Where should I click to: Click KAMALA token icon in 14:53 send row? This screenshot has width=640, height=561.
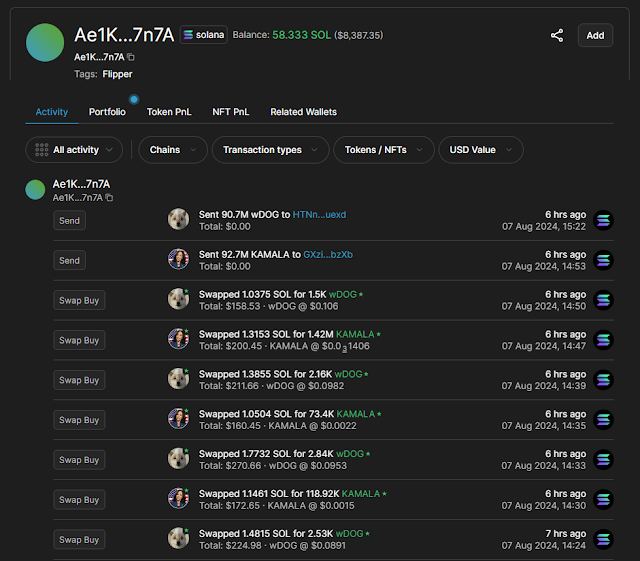point(178,259)
